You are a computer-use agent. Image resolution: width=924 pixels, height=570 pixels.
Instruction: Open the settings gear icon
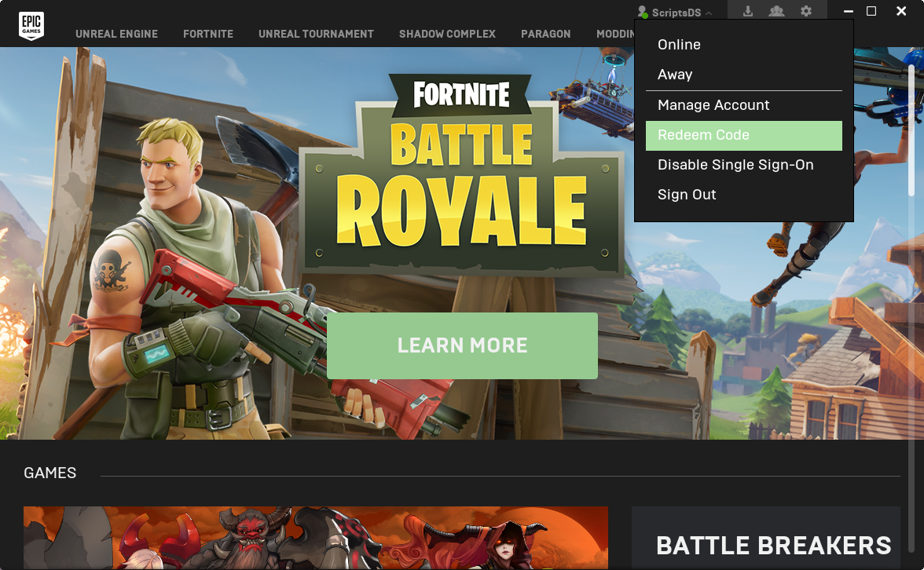point(806,11)
